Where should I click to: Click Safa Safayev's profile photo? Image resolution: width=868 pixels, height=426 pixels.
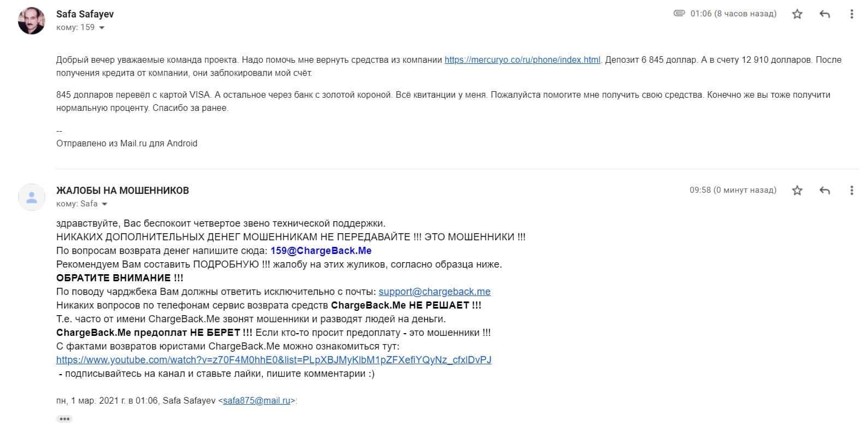coord(32,21)
